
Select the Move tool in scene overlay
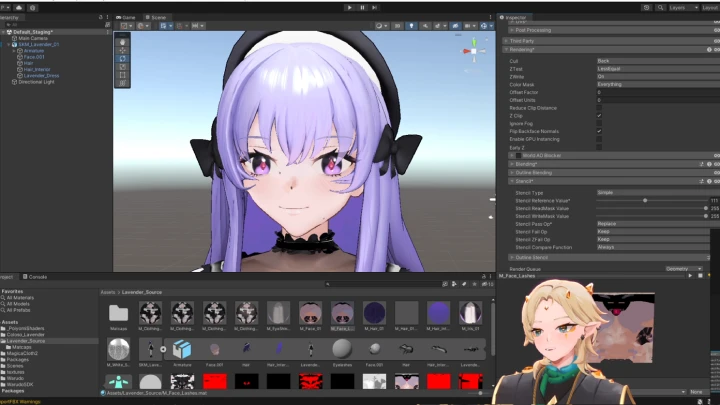(123, 50)
